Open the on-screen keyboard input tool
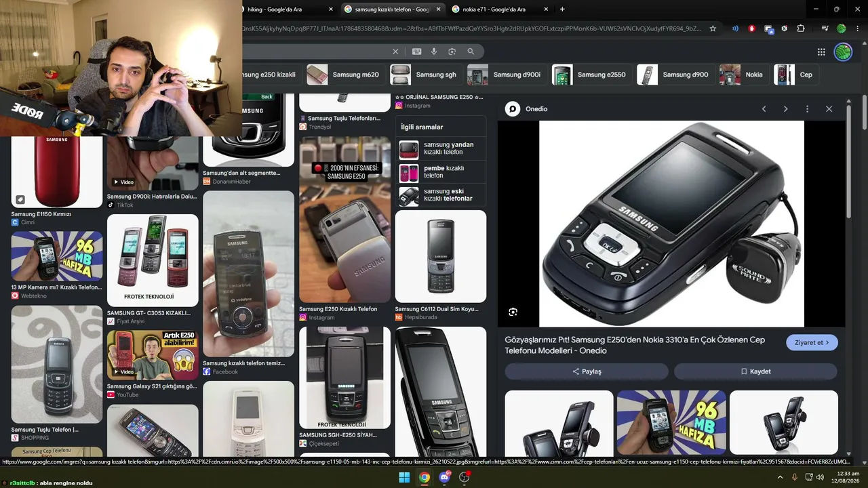Image resolution: width=868 pixels, height=488 pixels. pos(416,52)
